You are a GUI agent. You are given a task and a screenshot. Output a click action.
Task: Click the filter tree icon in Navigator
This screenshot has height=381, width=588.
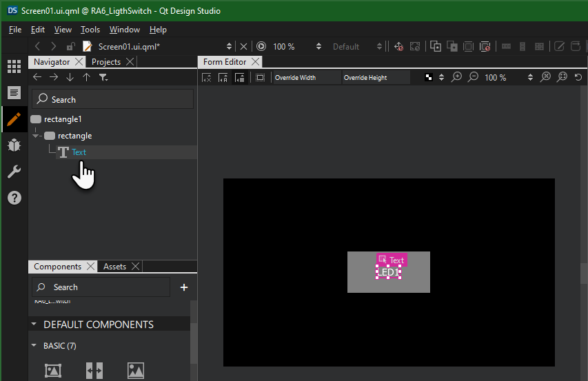tap(103, 78)
